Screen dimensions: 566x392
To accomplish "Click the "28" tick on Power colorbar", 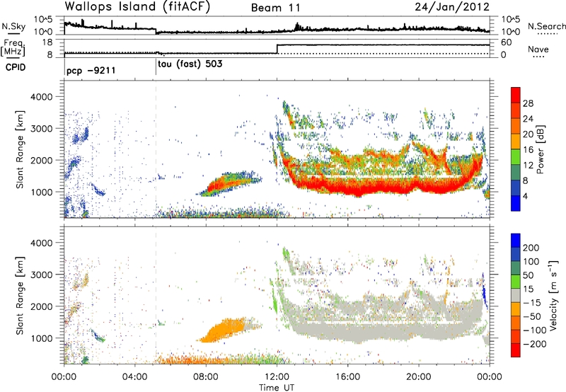I will tap(528, 103).
